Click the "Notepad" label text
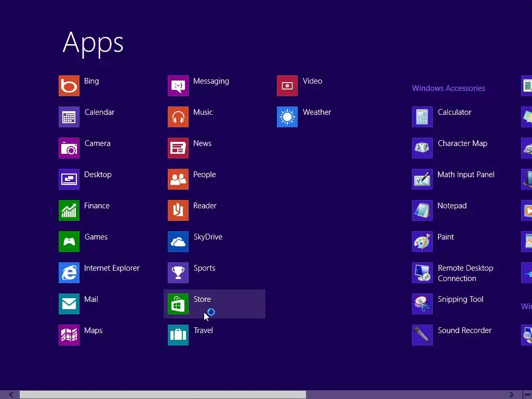 point(452,206)
